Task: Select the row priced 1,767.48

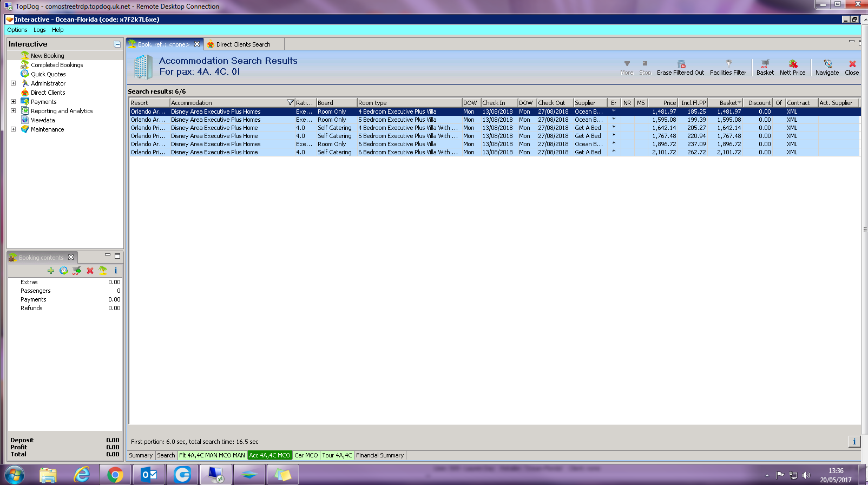Action: coord(494,136)
